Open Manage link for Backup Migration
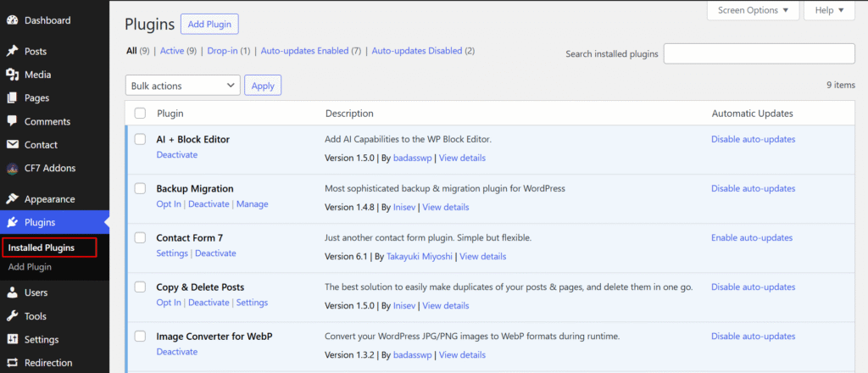Screen dimensions: 868x373 [253, 204]
